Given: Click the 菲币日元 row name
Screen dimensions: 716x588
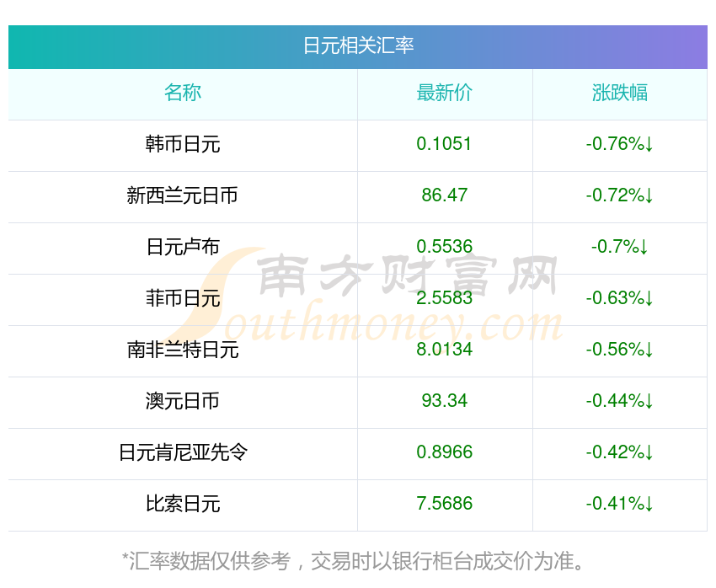Looking at the screenshot, I should tap(183, 298).
